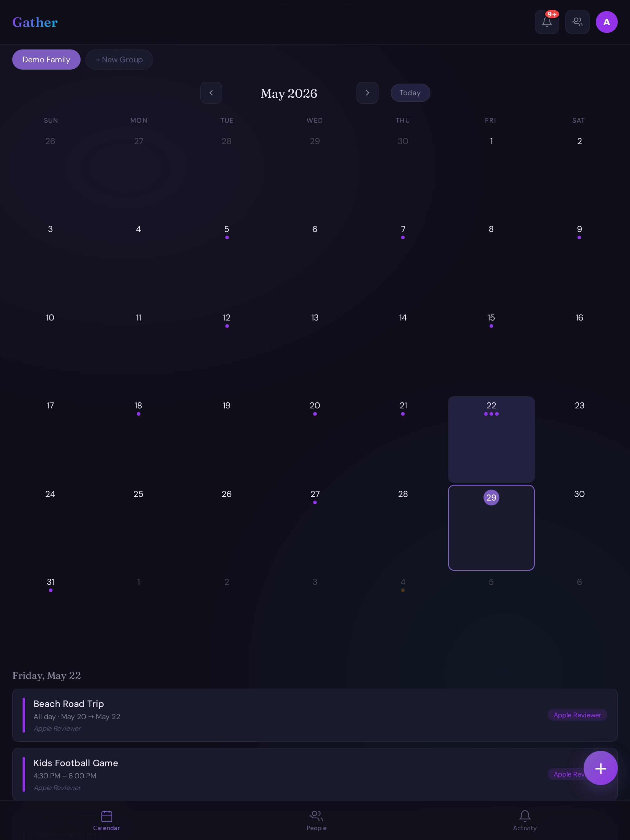Select May 31 on the calendar

[x=50, y=616]
